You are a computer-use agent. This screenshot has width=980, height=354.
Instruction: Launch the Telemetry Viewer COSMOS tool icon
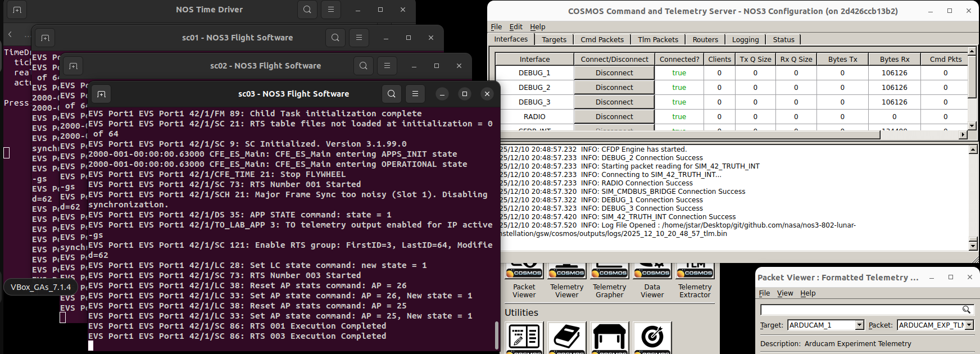pyautogui.click(x=566, y=271)
